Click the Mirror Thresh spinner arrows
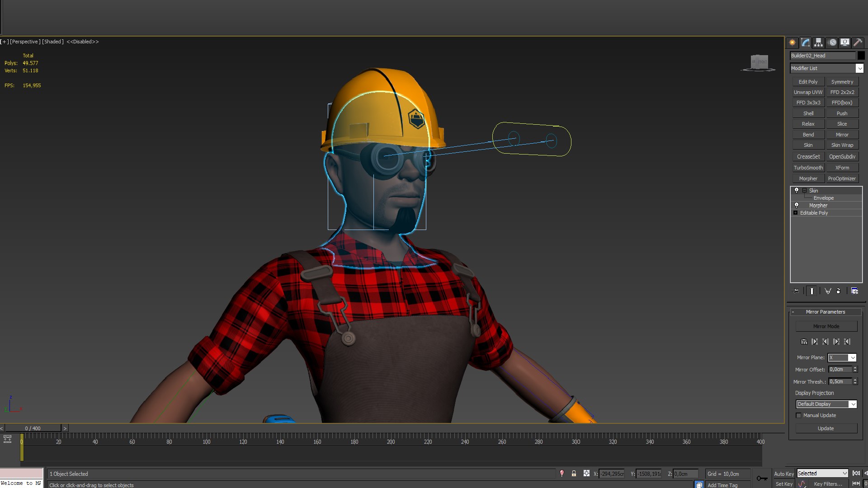 click(855, 381)
